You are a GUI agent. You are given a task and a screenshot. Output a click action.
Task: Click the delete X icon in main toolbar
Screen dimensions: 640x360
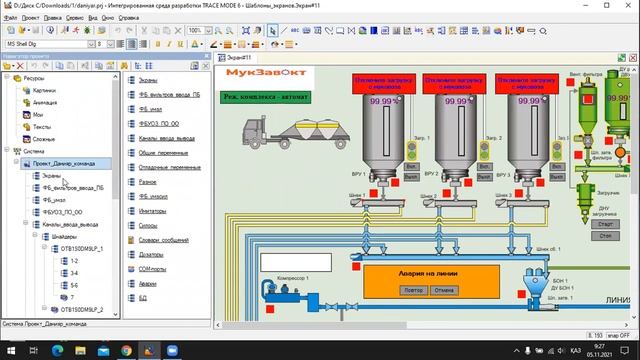178,31
